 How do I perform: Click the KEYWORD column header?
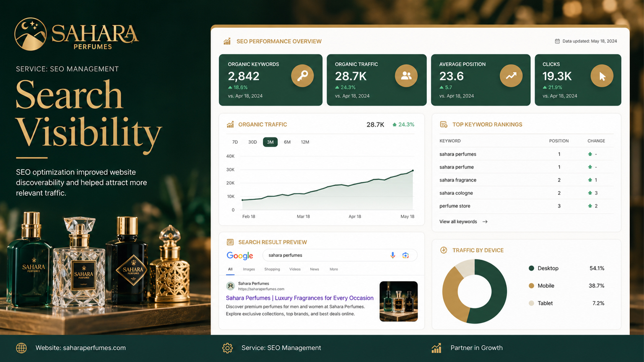450,141
